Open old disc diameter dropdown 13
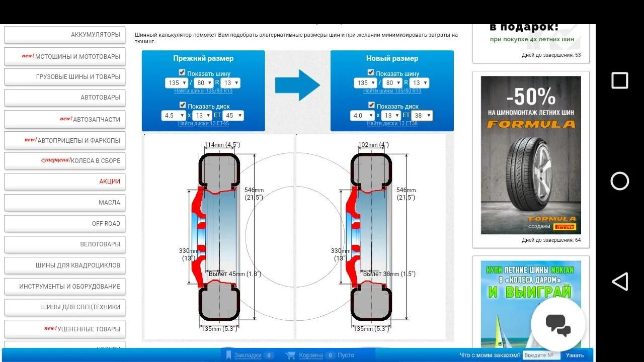The height and width of the screenshot is (362, 644). click(x=202, y=116)
